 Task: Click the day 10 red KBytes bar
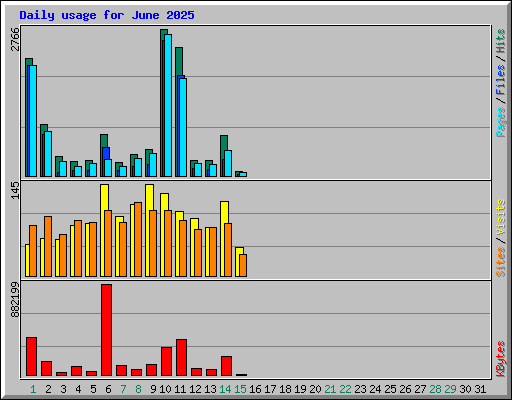click(166, 362)
